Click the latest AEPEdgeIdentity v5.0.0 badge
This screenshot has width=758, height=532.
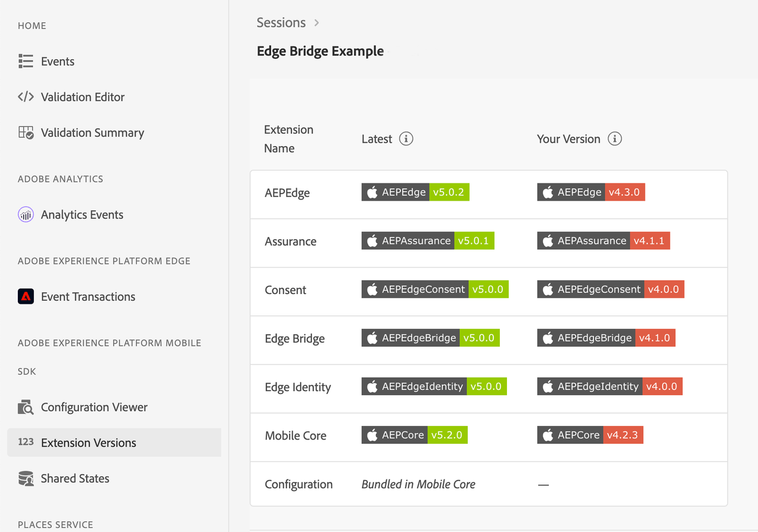click(434, 386)
